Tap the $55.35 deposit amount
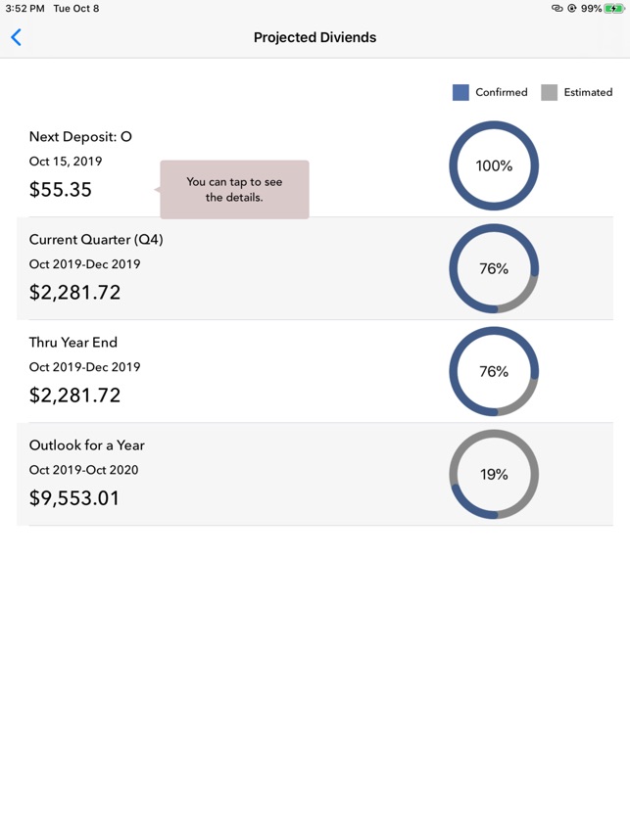630x840 pixels. click(62, 190)
